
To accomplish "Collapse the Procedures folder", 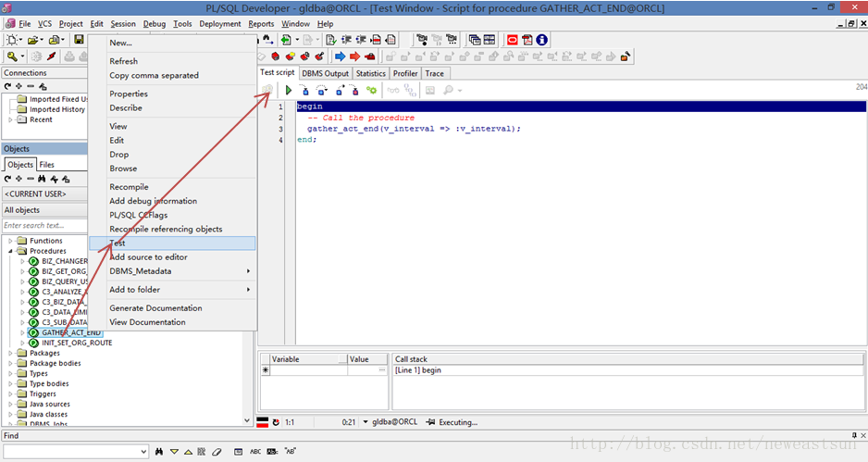I will point(10,251).
